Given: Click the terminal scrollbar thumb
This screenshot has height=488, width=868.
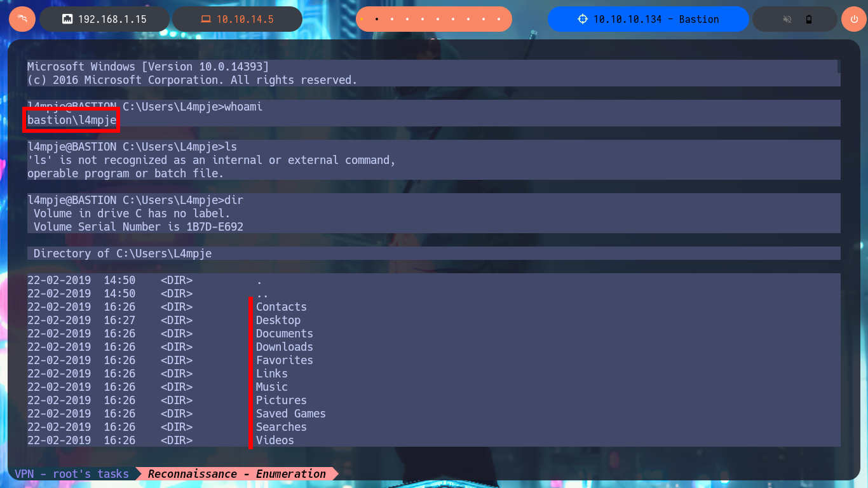Looking at the screenshot, I should tap(839, 66).
